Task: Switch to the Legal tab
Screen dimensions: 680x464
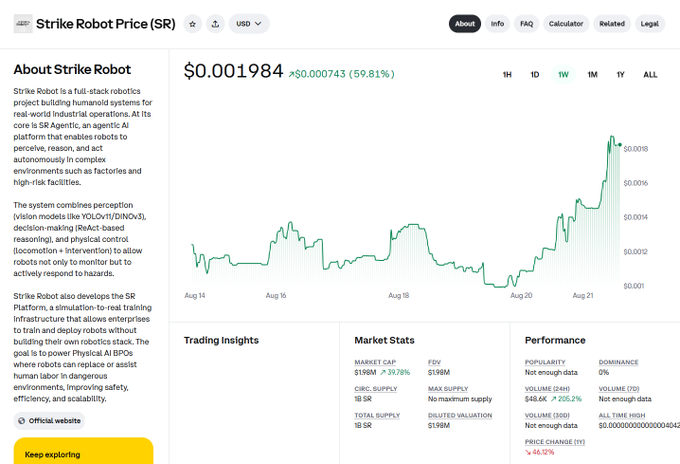Action: 650,24
